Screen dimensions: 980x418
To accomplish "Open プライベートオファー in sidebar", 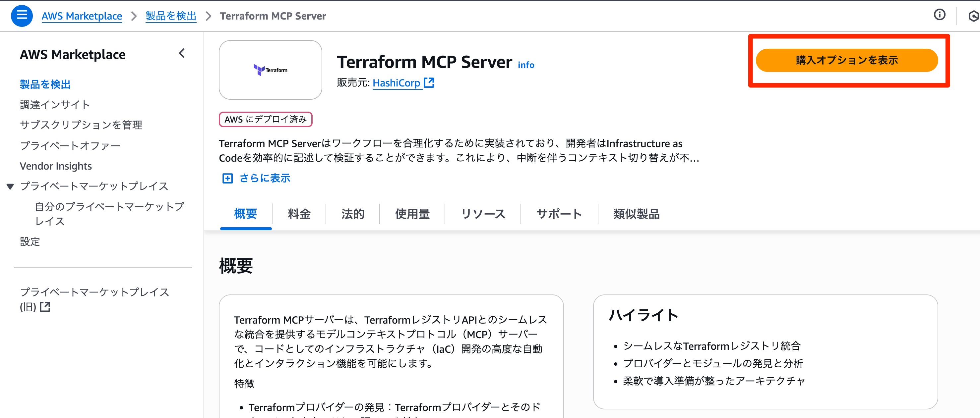I will click(70, 145).
